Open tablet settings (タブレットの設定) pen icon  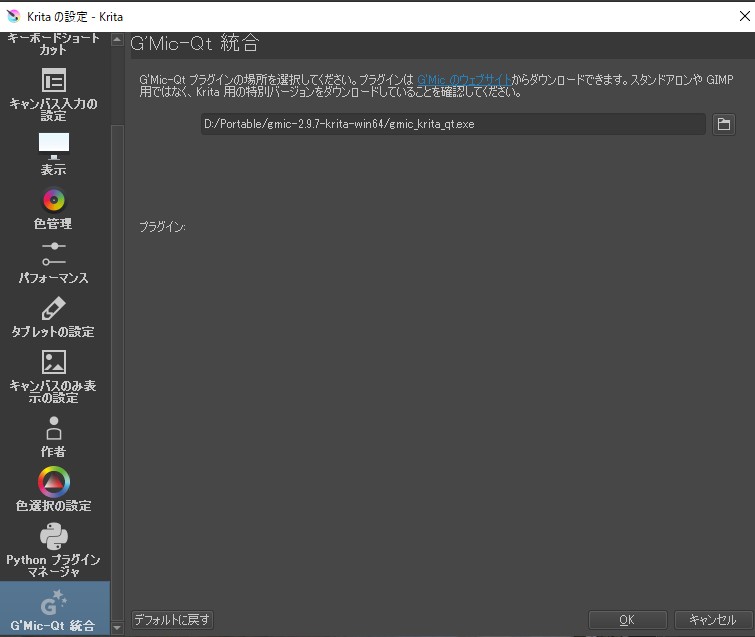pyautogui.click(x=54, y=308)
